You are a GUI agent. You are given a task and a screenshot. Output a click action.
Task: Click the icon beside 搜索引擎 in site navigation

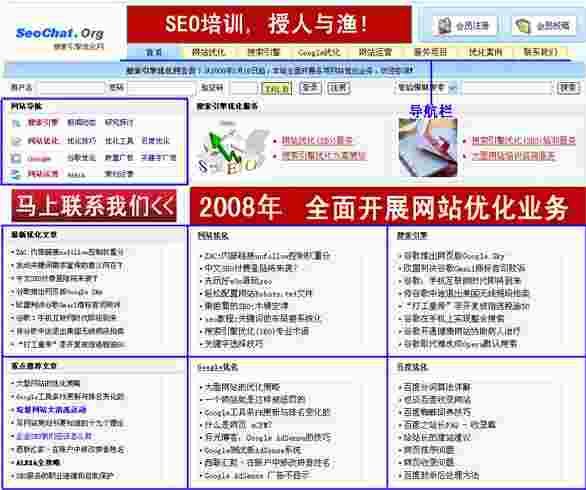pos(16,123)
